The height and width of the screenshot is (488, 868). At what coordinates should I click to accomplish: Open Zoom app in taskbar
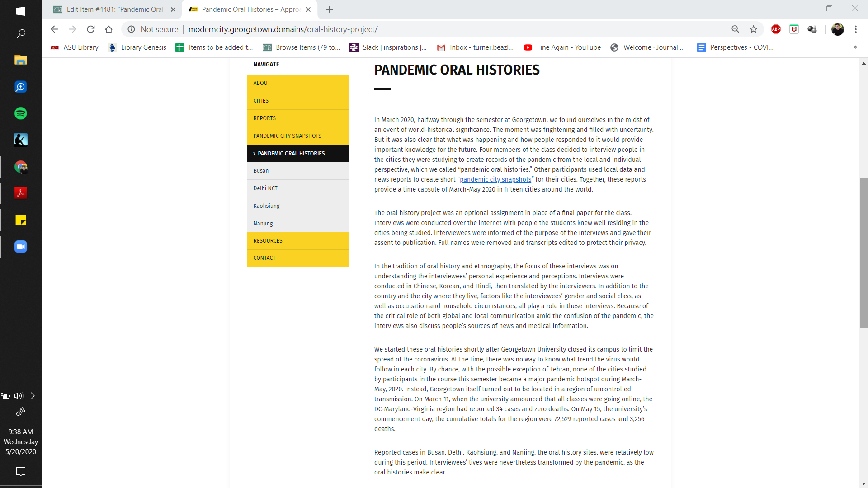(21, 247)
